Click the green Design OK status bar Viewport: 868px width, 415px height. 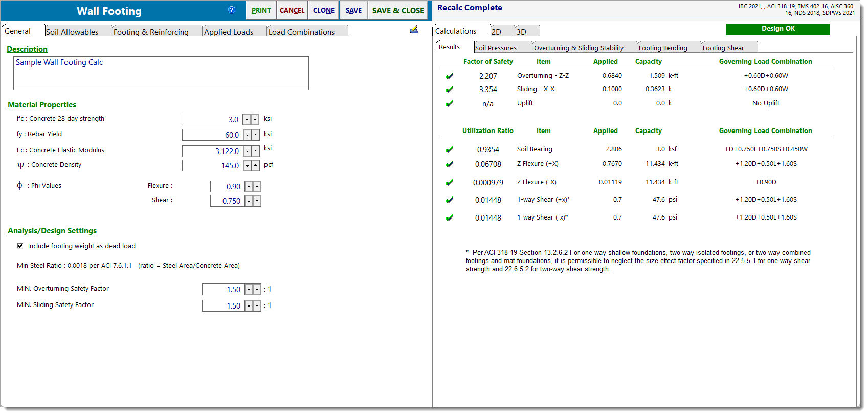777,29
